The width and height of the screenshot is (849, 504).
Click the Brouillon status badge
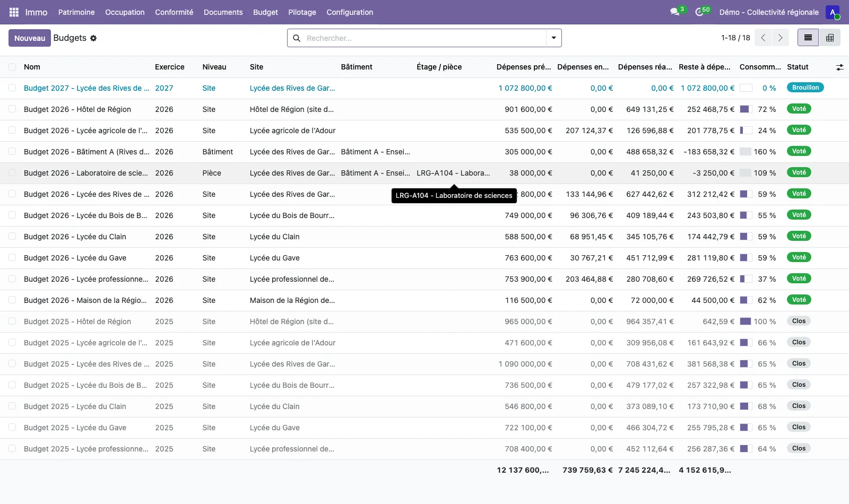tap(805, 88)
